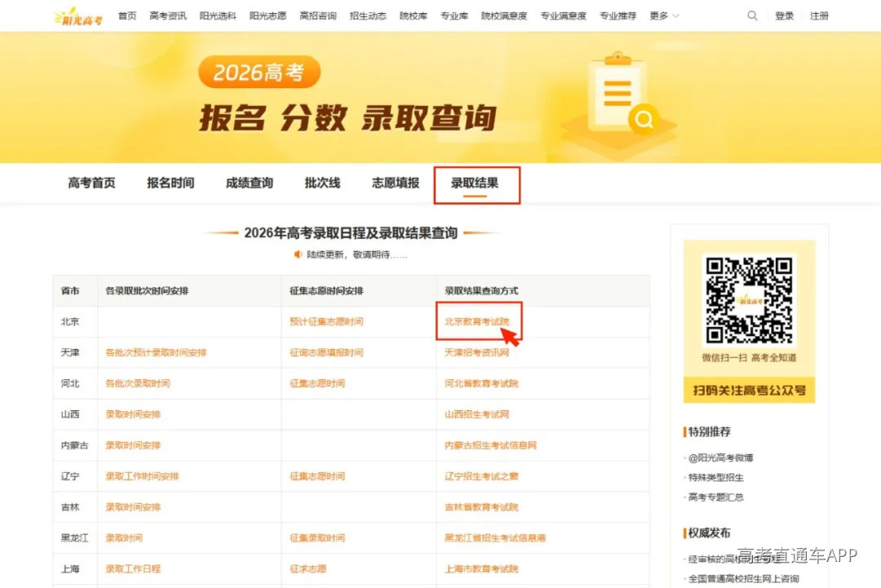Open 辽宁 征集志愿时间 link

[317, 476]
